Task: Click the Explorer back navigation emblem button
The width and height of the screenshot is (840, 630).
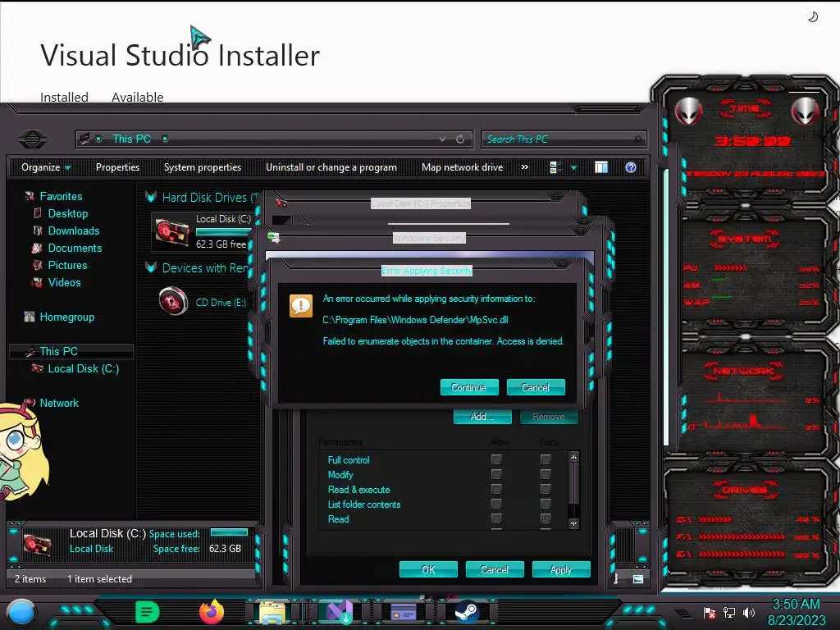Action: tap(33, 139)
